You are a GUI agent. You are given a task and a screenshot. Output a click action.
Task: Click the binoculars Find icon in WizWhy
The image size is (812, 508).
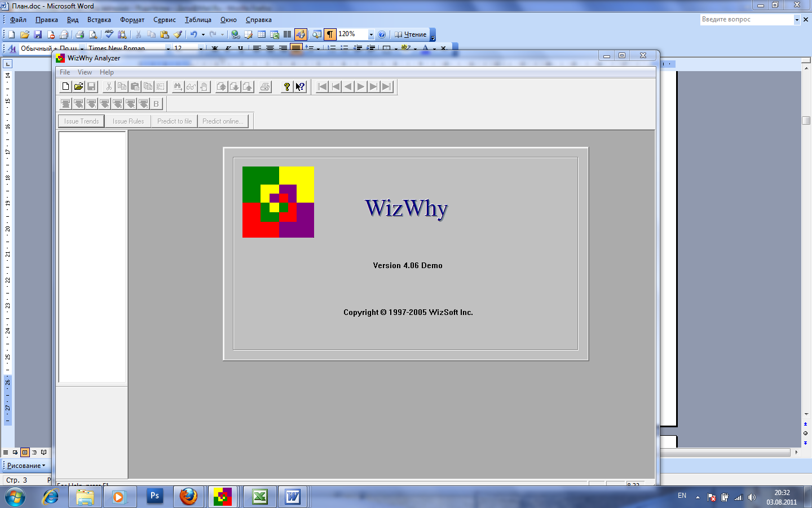pyautogui.click(x=178, y=86)
